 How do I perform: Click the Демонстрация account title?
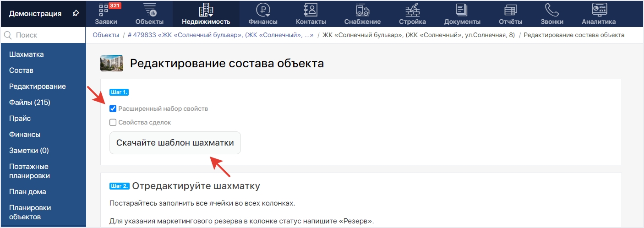point(35,14)
